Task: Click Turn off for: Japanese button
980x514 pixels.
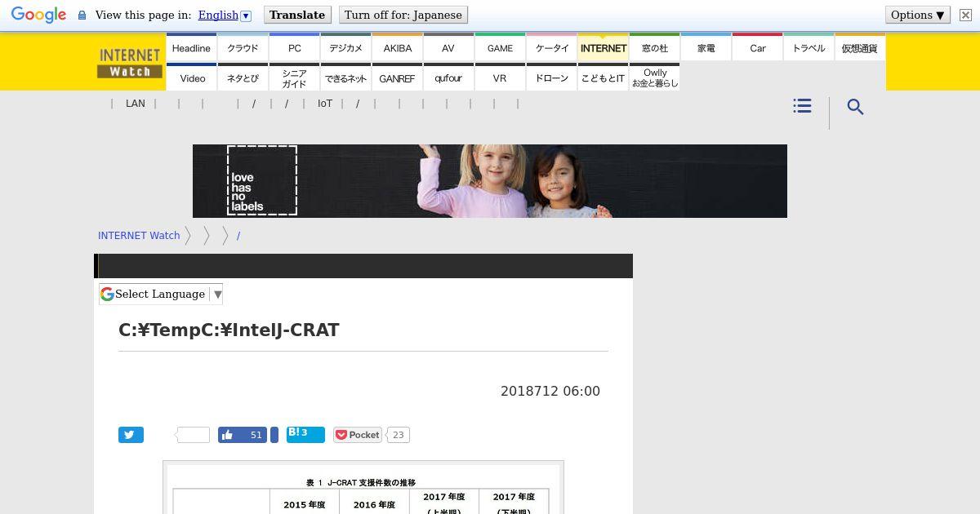Action: click(x=403, y=15)
